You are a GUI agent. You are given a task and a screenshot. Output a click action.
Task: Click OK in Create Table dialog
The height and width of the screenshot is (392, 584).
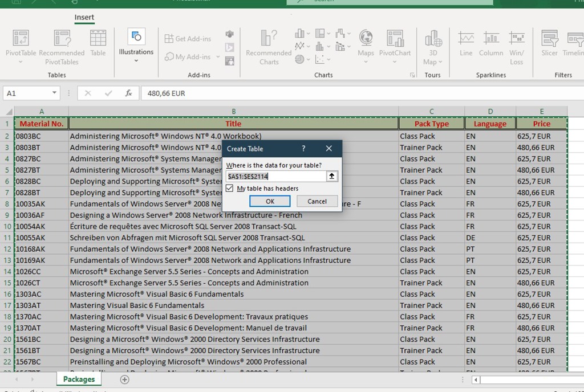point(270,201)
